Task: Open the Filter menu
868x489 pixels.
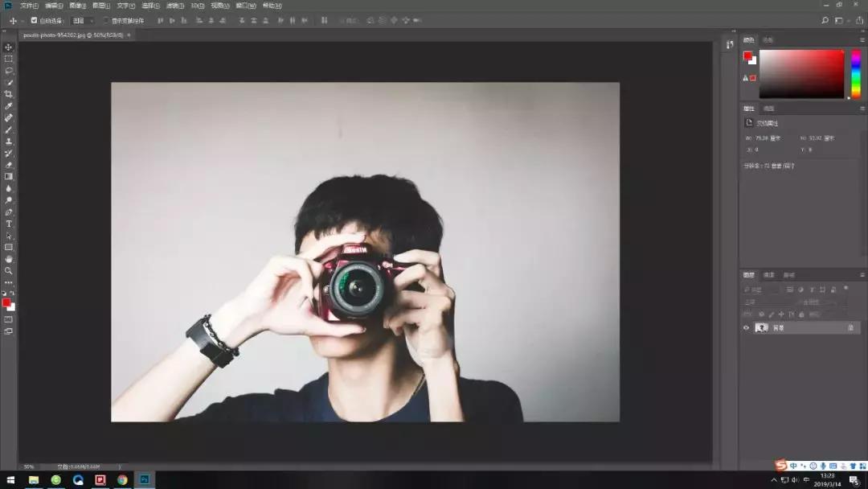Action: (175, 6)
